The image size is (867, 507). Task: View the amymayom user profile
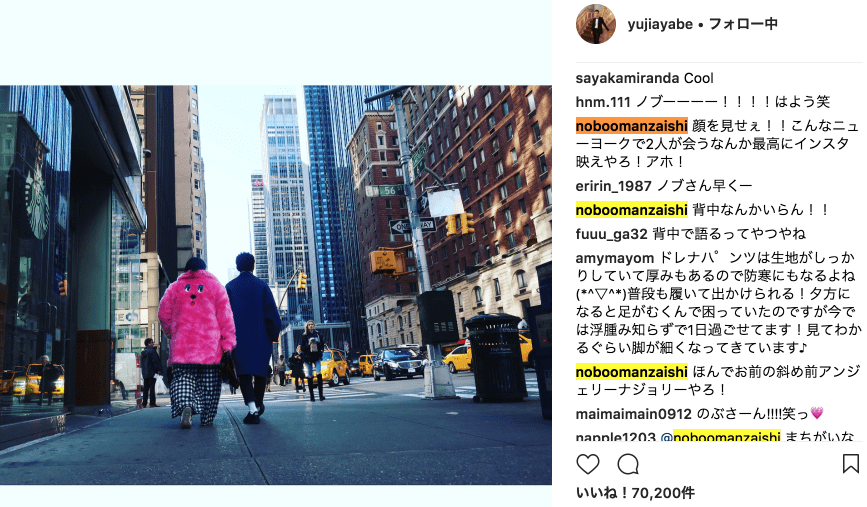[x=614, y=258]
